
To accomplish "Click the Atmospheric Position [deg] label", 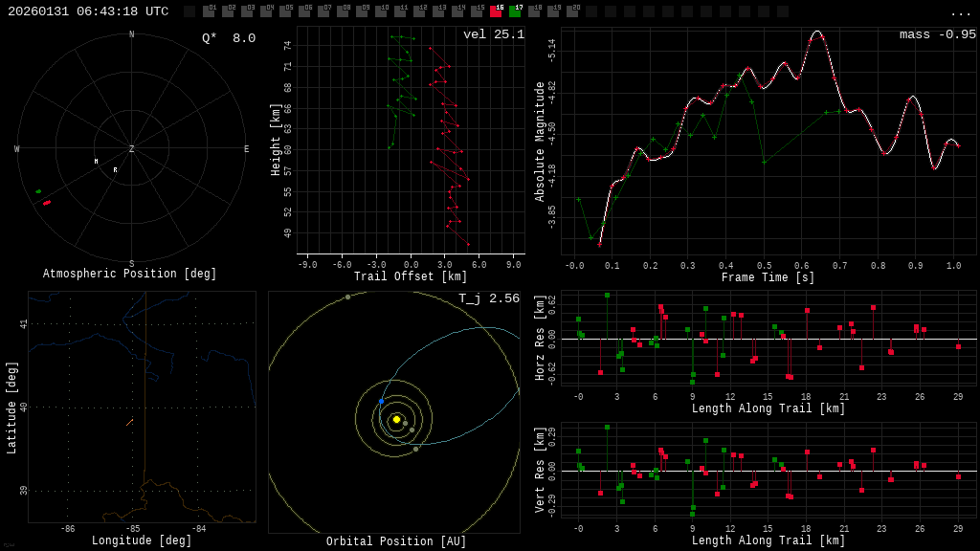I will tap(129, 274).
